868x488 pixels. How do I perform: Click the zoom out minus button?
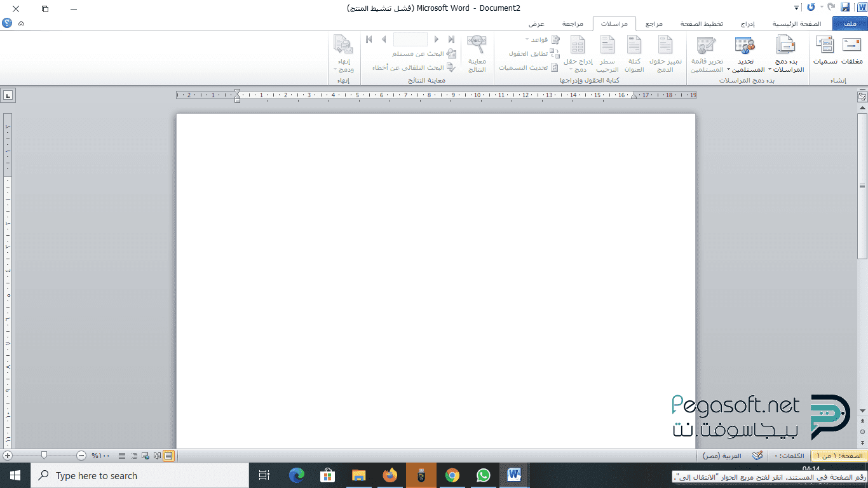(81, 456)
